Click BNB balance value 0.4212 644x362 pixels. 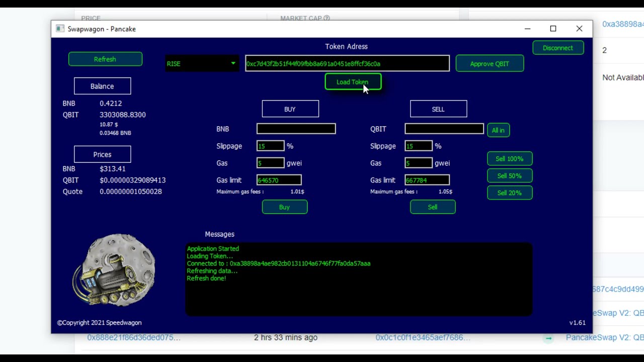point(111,103)
